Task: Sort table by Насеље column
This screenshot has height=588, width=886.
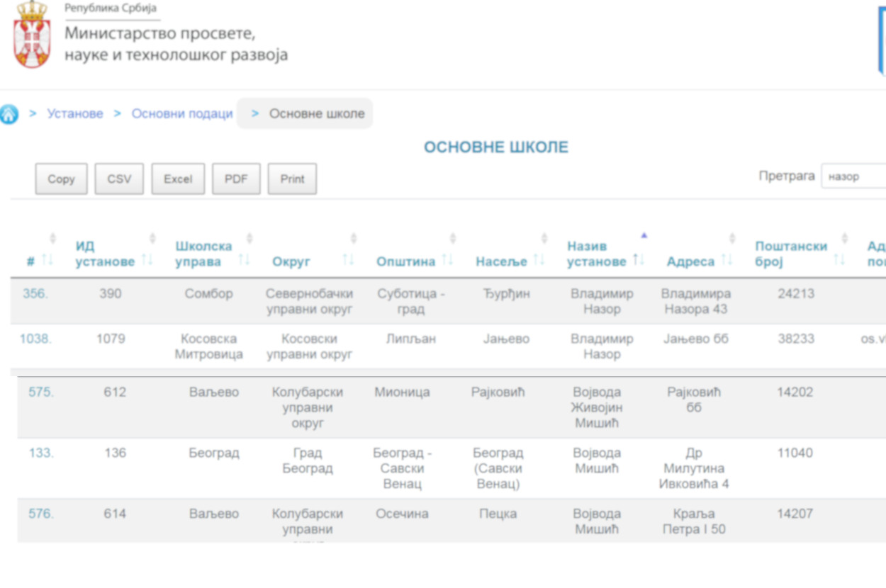Action: (x=501, y=262)
